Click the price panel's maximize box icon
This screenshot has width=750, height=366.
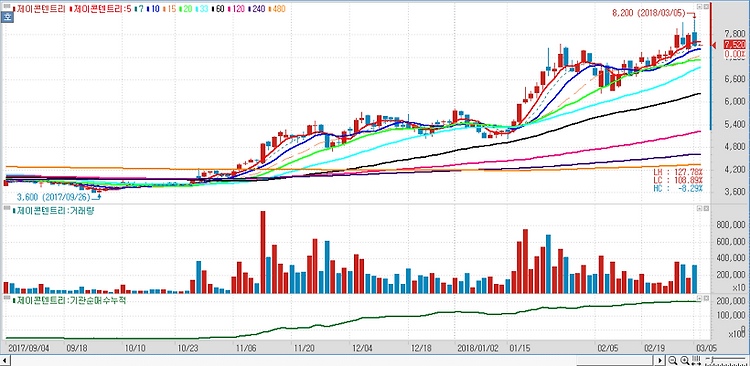[x=705, y=7]
